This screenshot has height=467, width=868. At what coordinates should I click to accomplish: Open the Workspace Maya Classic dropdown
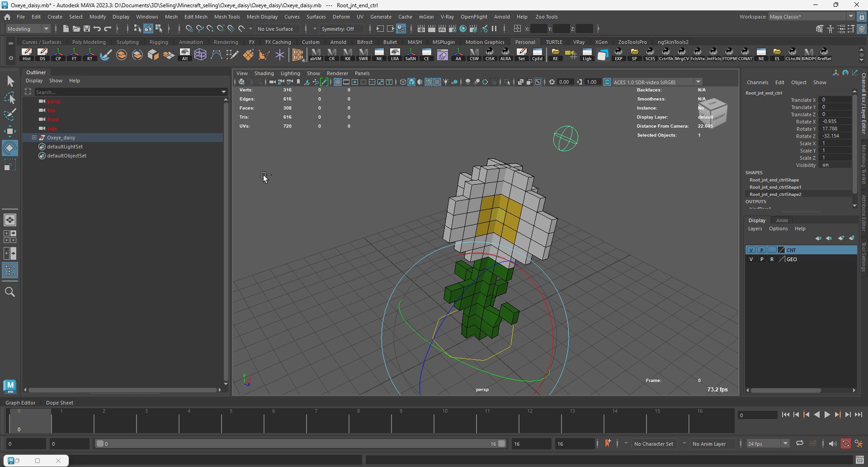(811, 17)
